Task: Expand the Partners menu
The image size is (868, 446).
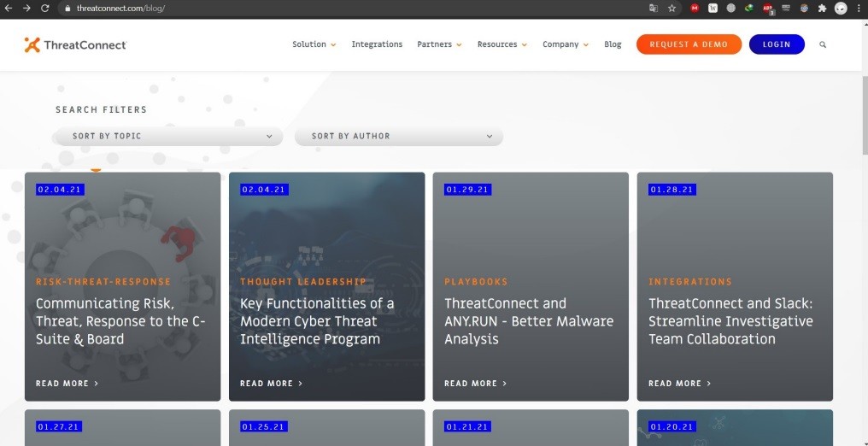Action: click(439, 44)
